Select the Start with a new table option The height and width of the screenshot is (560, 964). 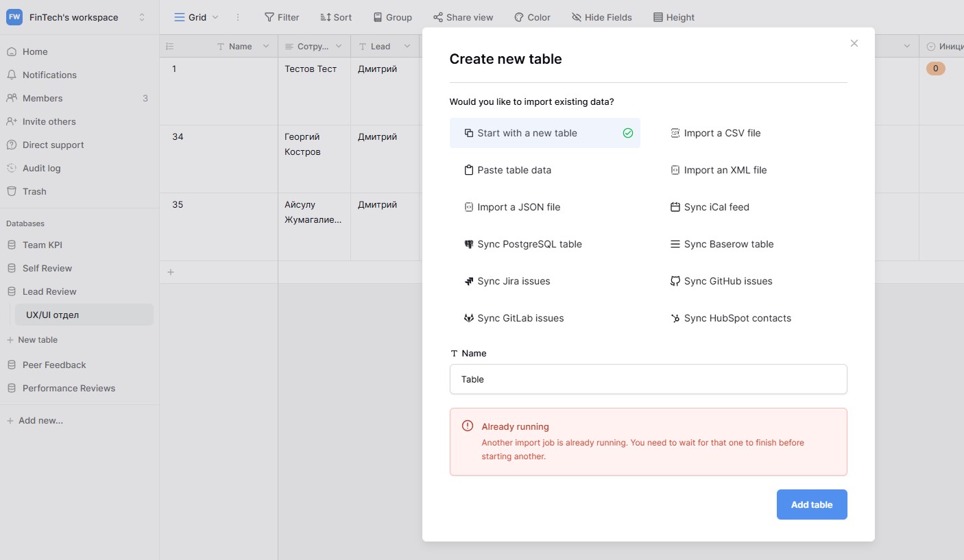545,133
